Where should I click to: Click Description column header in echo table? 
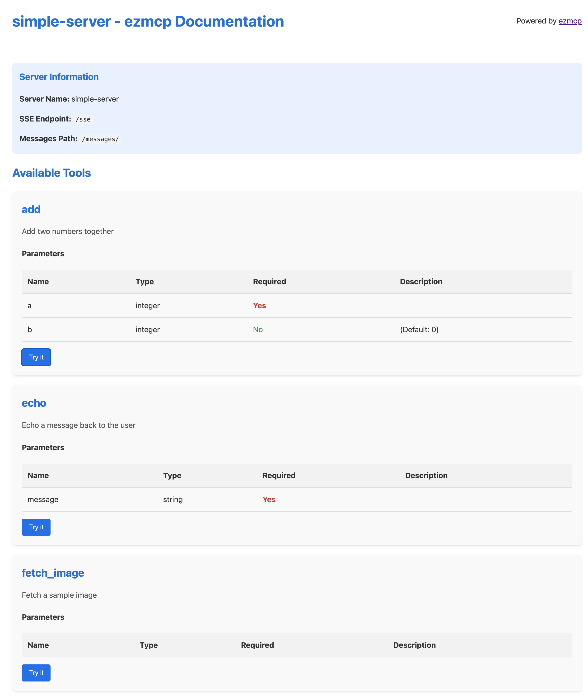[x=426, y=475]
